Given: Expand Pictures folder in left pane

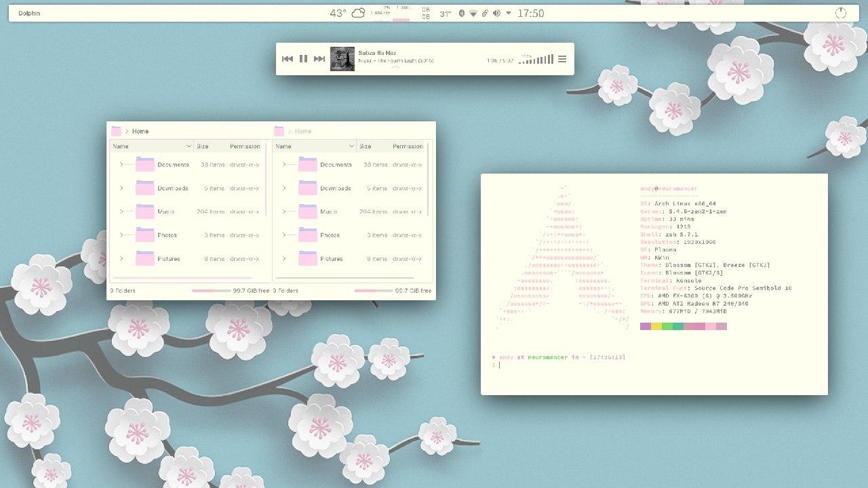Looking at the screenshot, I should 121,258.
